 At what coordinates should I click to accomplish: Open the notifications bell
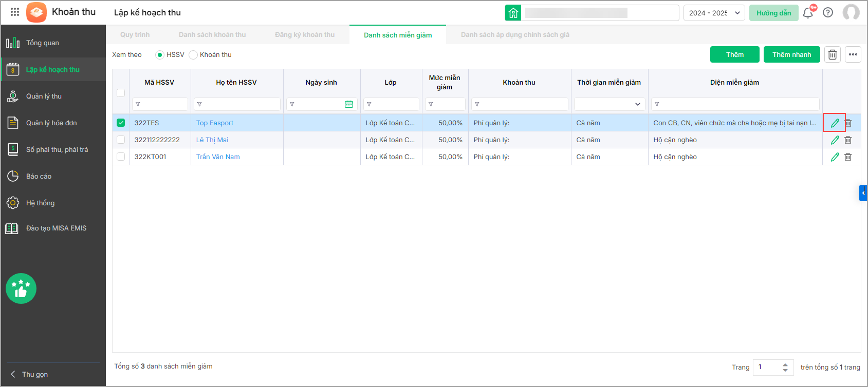tap(808, 13)
